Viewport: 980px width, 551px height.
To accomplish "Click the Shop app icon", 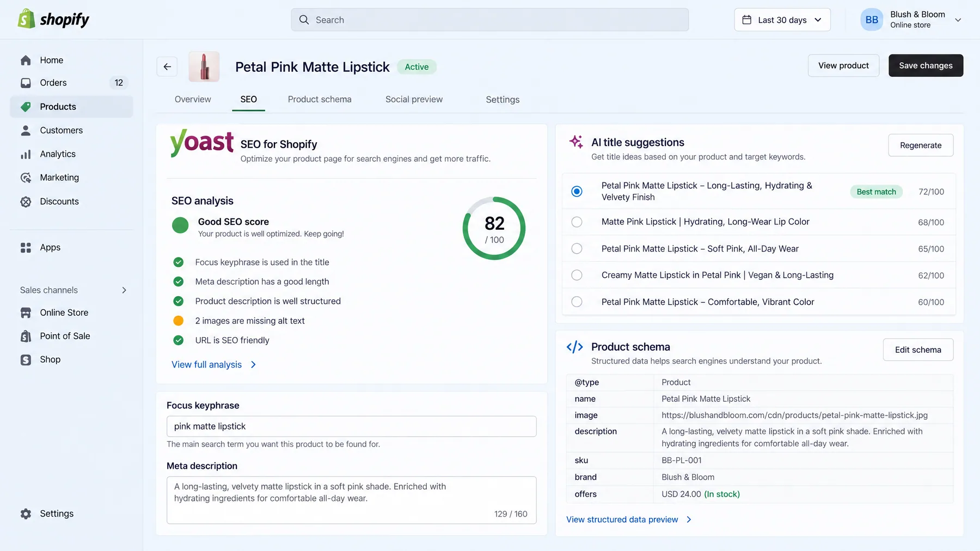I will click(x=26, y=360).
